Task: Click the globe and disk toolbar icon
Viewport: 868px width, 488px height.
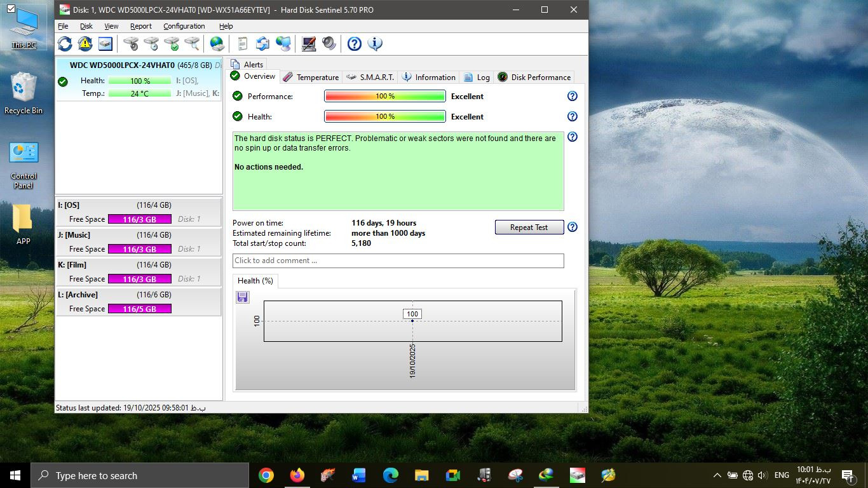Action: coord(217,44)
